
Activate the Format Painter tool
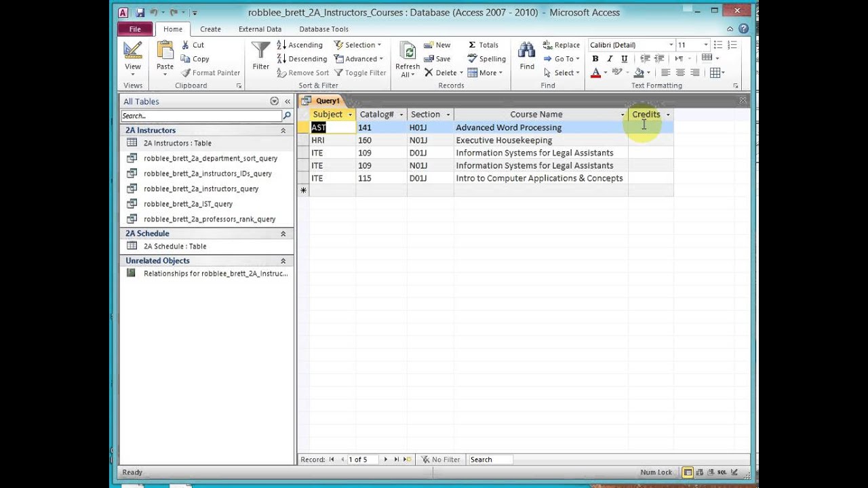210,73
